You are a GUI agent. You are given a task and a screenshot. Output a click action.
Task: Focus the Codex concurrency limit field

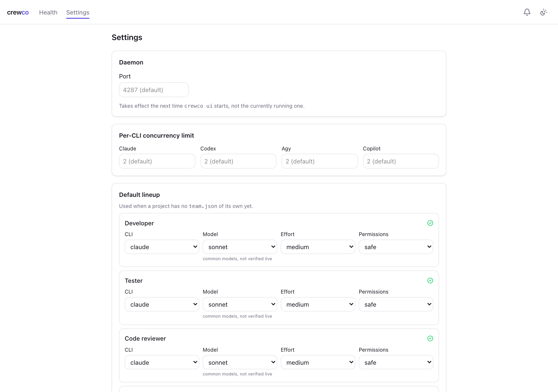tap(238, 161)
